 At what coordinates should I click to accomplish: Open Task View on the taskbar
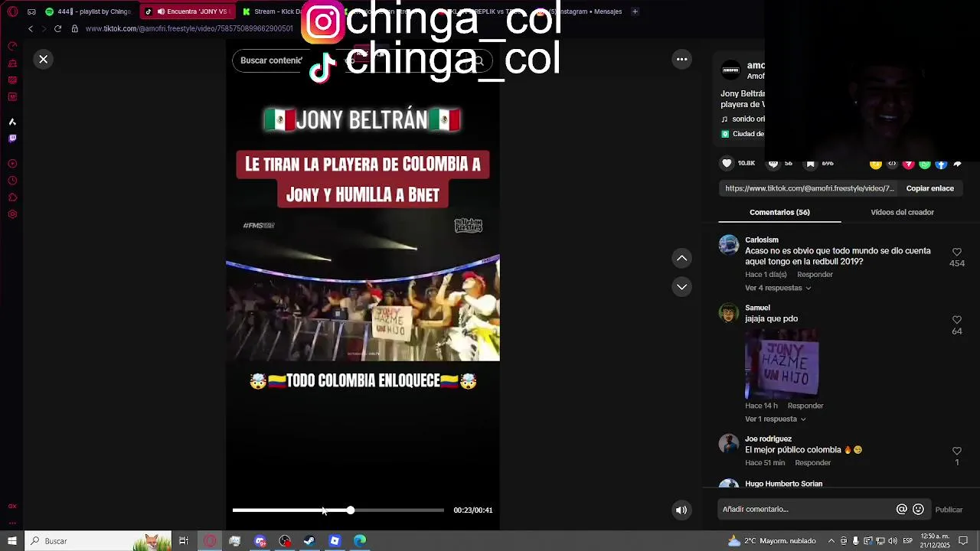coord(184,541)
